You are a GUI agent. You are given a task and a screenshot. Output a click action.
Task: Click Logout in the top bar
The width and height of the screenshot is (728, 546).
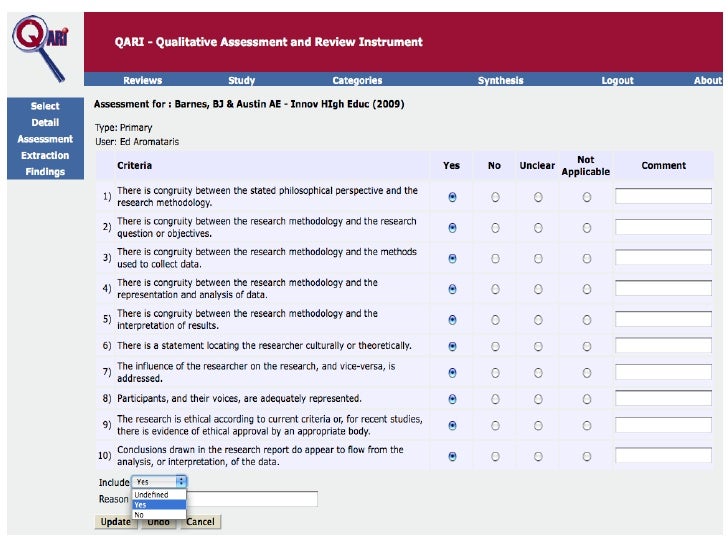point(618,80)
